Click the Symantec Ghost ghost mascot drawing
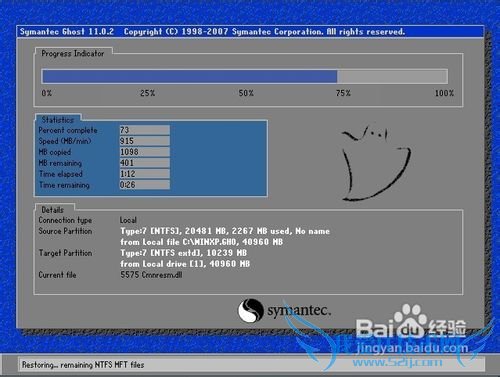The image size is (500, 377). coord(376,163)
